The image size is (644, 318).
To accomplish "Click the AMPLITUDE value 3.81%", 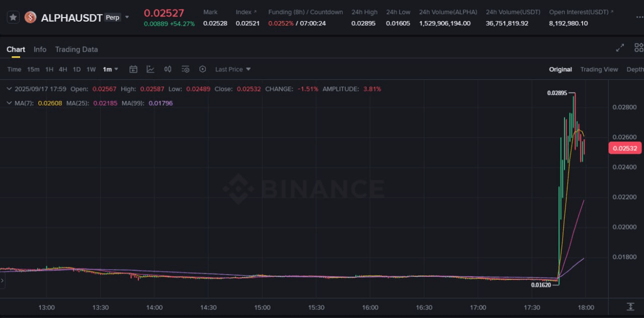I will tap(372, 89).
